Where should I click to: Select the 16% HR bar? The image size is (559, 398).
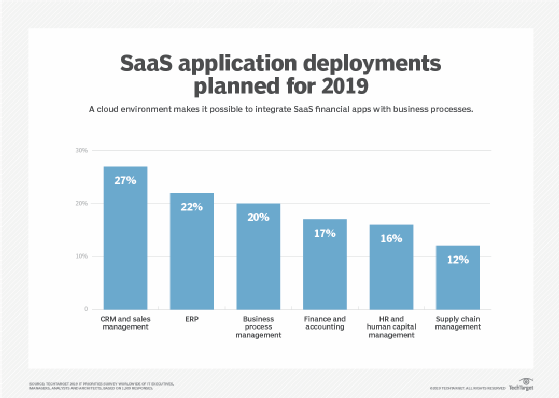(x=391, y=267)
